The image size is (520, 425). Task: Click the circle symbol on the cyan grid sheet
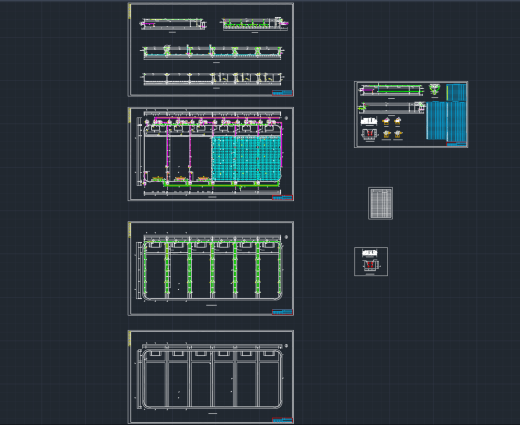286,118
